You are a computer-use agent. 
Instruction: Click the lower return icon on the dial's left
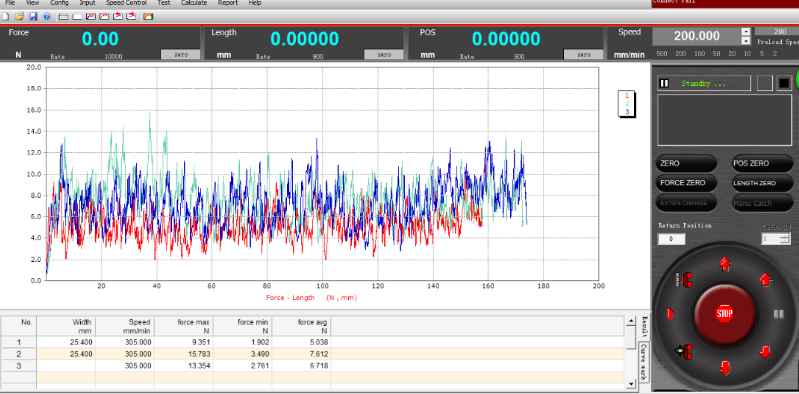click(684, 351)
